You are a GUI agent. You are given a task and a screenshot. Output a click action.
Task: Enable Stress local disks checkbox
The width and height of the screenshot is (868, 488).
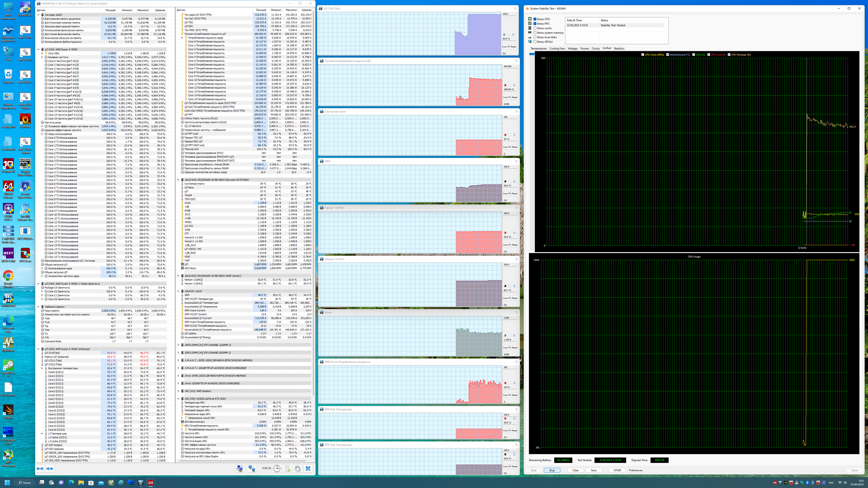pos(535,37)
